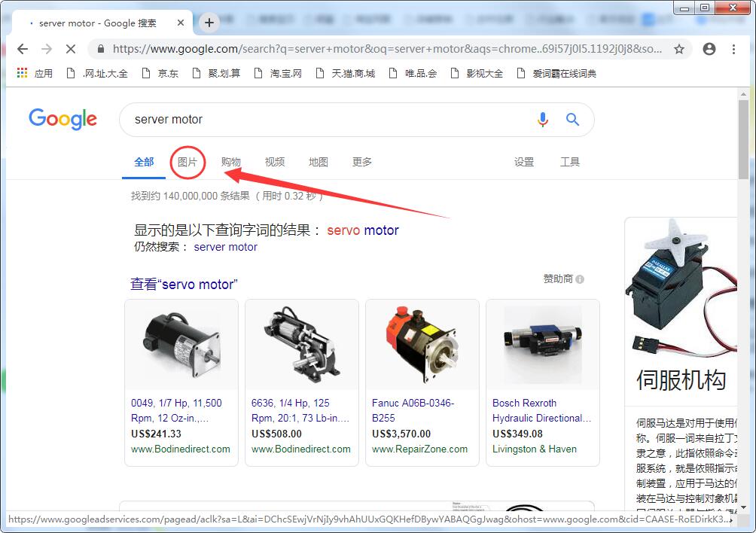Bookmark this page with the star icon
Image resolution: width=756 pixels, height=533 pixels.
[679, 49]
